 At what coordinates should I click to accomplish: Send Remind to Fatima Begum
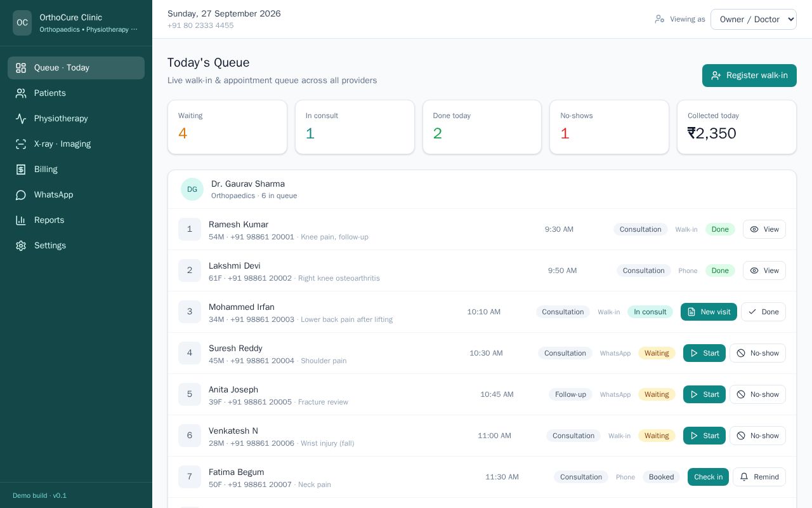(759, 477)
